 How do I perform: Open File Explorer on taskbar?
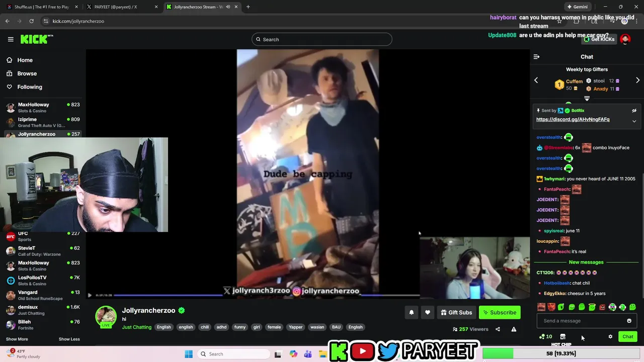pyautogui.click(x=323, y=354)
